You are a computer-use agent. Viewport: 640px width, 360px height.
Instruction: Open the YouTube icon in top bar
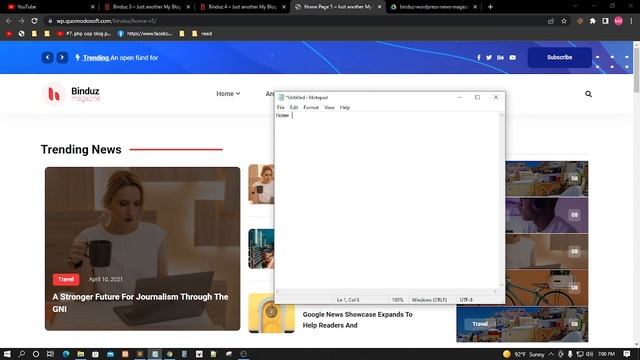512,58
